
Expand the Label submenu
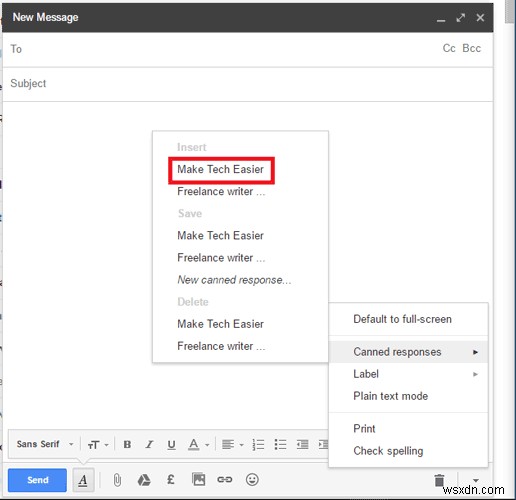coord(408,374)
